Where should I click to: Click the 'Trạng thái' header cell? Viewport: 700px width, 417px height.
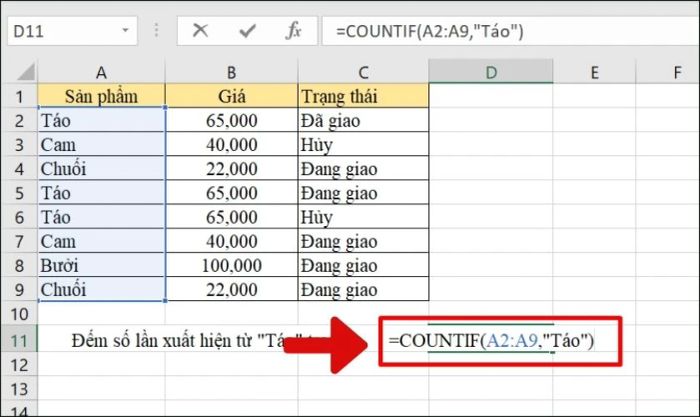click(x=363, y=96)
